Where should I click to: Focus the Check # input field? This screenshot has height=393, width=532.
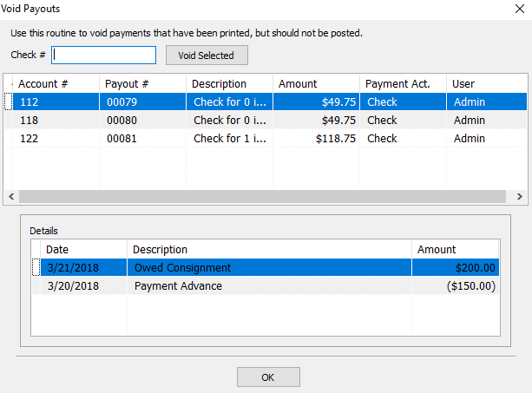point(103,55)
